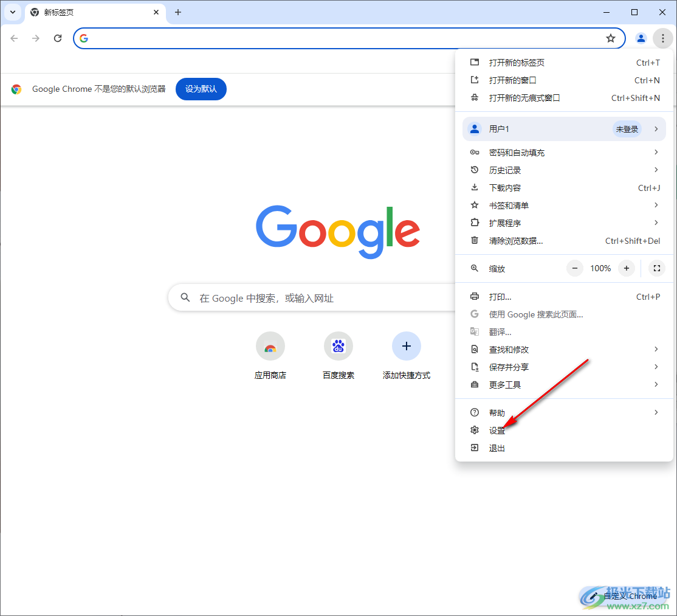This screenshot has width=677, height=616.
Task: Click the printer icon beside 打印
Action: pos(475,296)
